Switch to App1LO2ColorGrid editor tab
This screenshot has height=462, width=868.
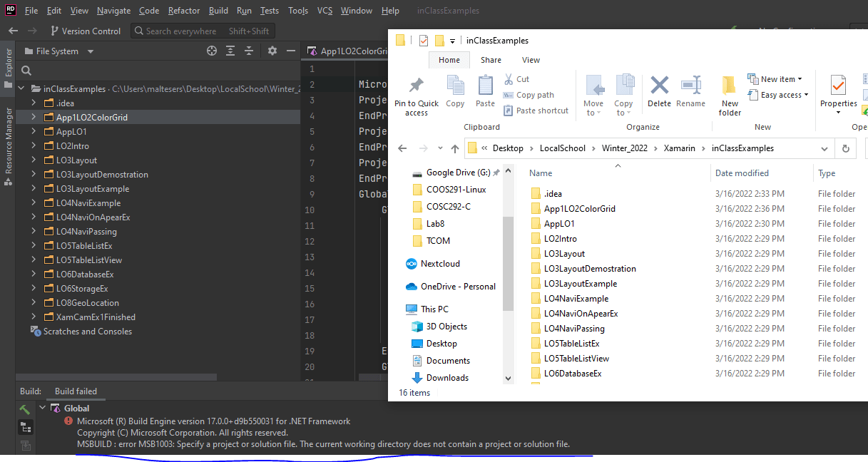coord(347,51)
